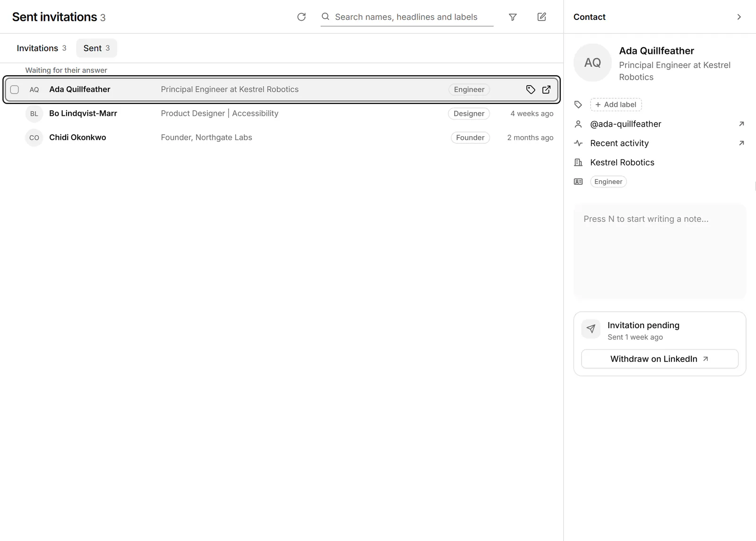756x541 pixels.
Task: Click the CO avatar of Chidi Okonkwo
Action: [34, 138]
